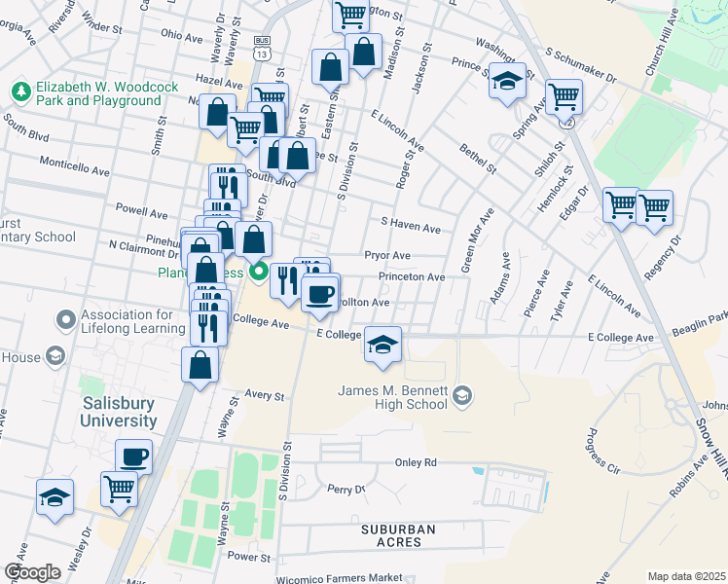The image size is (728, 584).
Task: Open the restaurant marker near Monticello Ave end
Action: pyautogui.click(x=229, y=190)
